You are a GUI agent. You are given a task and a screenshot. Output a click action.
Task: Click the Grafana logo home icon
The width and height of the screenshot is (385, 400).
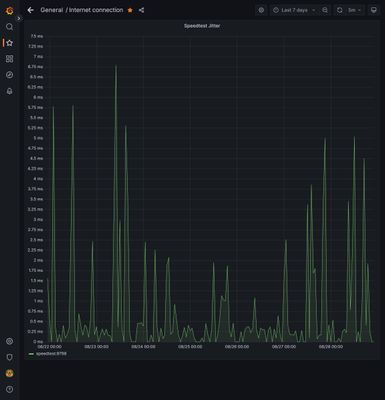(9, 10)
